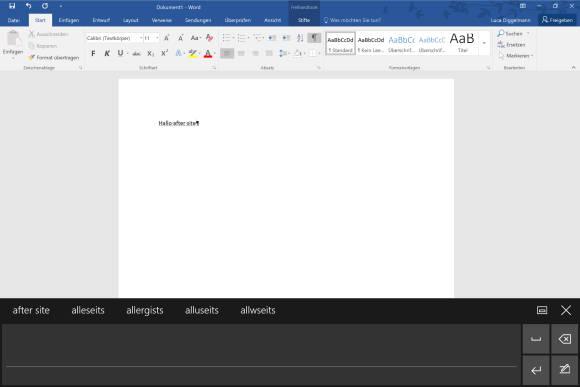Screen dimensions: 580x387
Task: Toggle show paragraph marks (¶)
Action: coord(314,38)
